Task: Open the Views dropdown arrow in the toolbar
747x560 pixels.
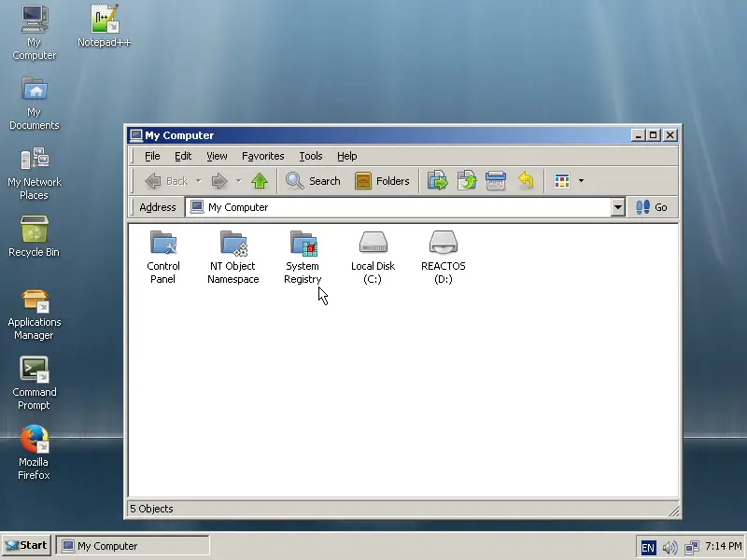Action: pos(581,181)
